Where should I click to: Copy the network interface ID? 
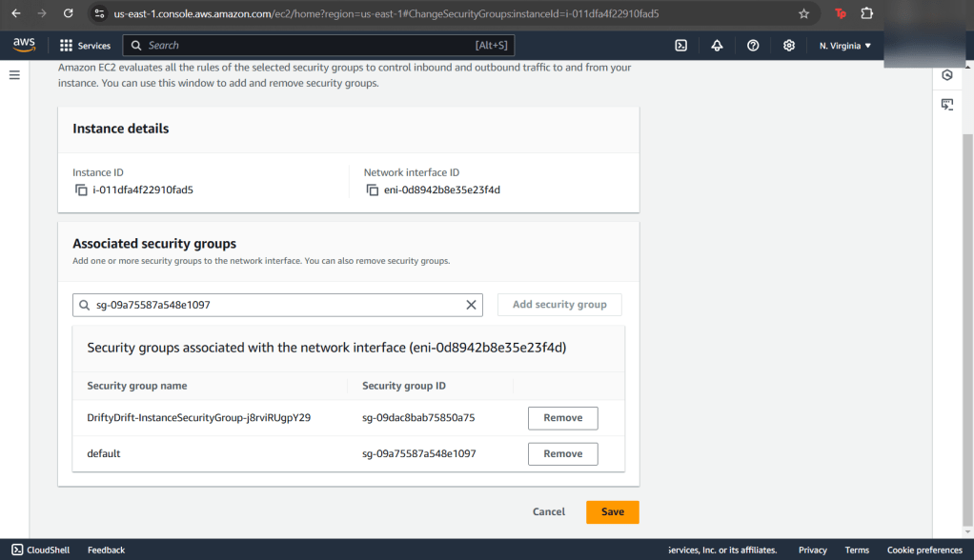(x=373, y=190)
